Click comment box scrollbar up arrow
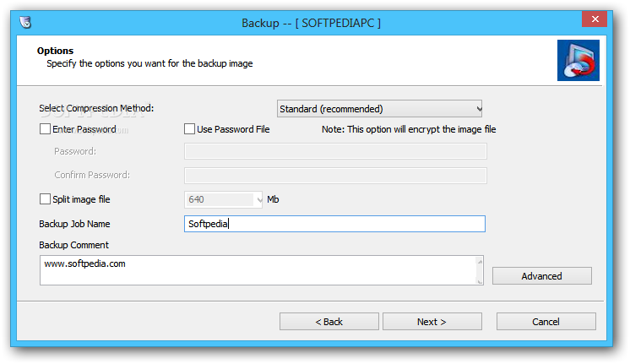630x364 pixels. coord(480,262)
